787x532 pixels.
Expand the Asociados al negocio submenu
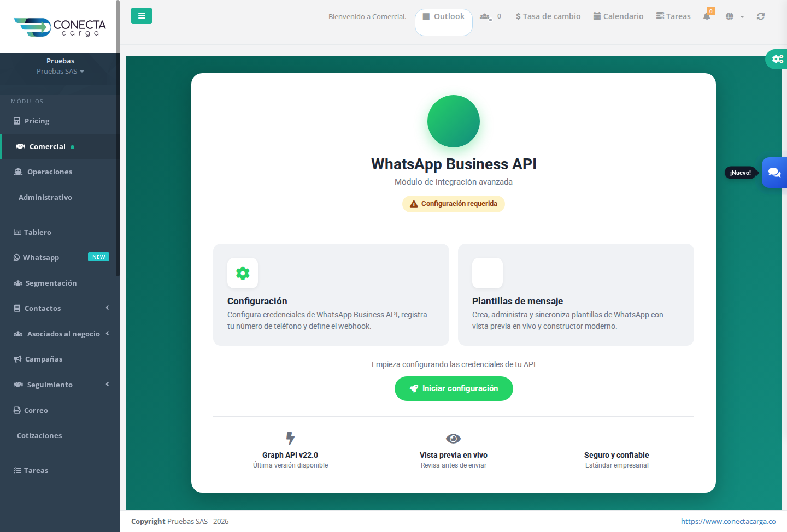pos(60,334)
